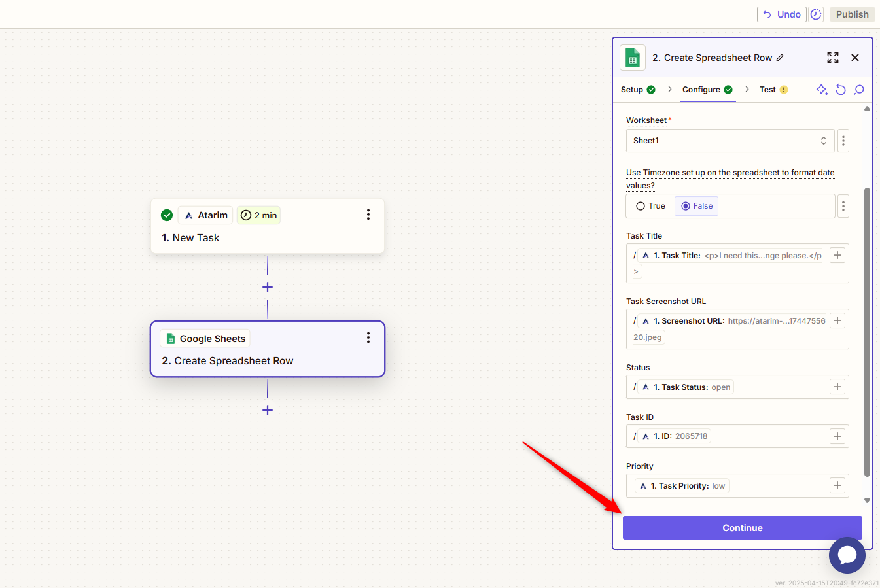This screenshot has height=588, width=880.
Task: Select the False radio option
Action: [696, 206]
